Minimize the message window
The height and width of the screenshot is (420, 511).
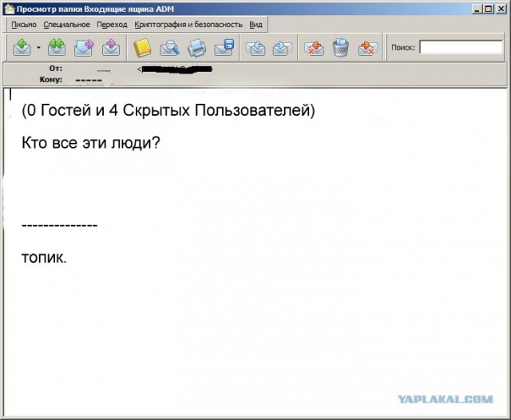pyautogui.click(x=477, y=9)
